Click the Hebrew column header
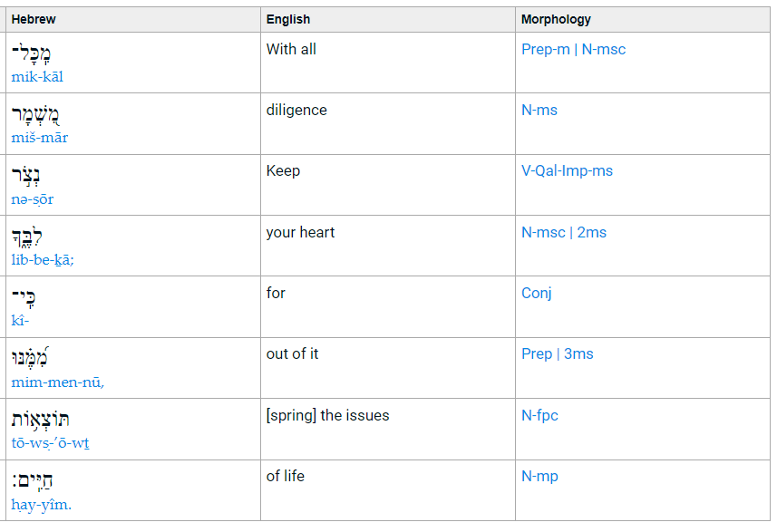 [x=33, y=19]
